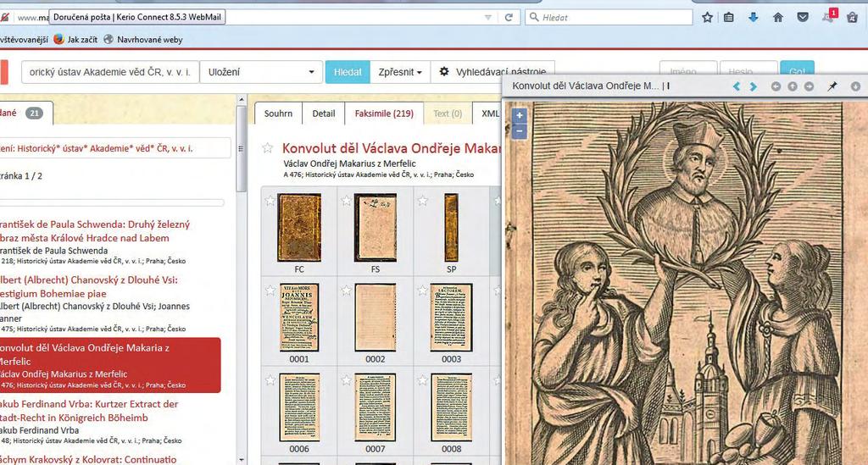Viewport: 868px width, 465px height.
Task: Switch to the Souhrn tab
Action: point(278,113)
